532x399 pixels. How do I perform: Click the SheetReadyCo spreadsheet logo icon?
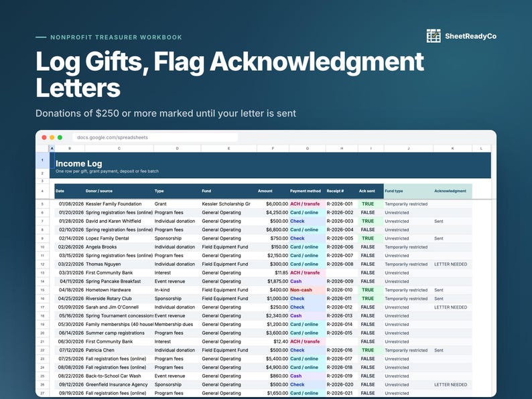434,36
